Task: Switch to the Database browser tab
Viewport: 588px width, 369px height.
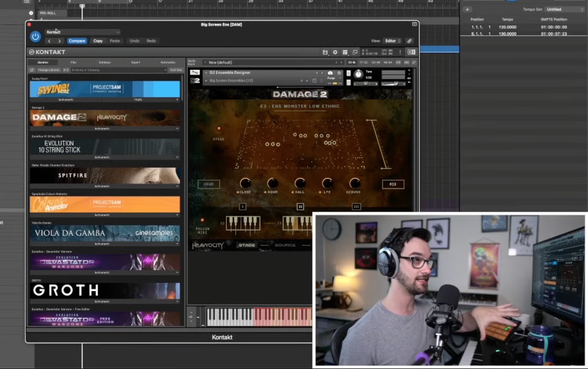Action: [x=105, y=62]
